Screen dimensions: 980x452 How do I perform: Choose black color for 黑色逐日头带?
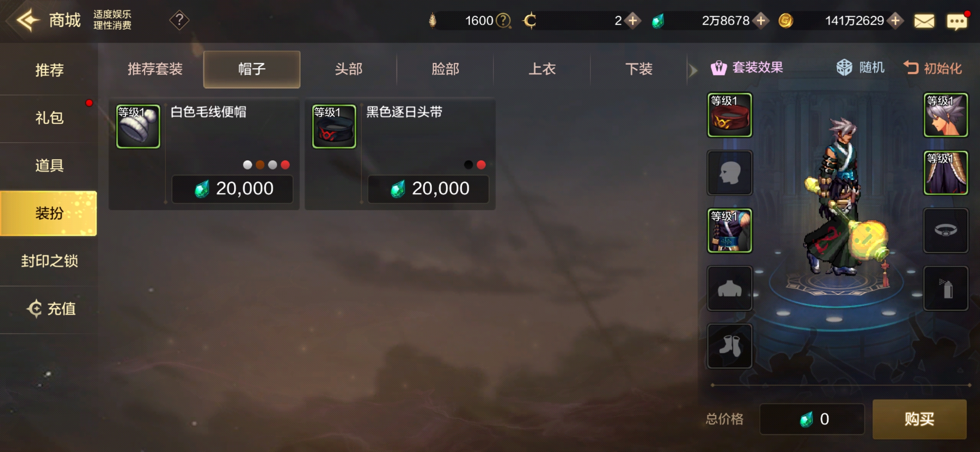click(469, 165)
